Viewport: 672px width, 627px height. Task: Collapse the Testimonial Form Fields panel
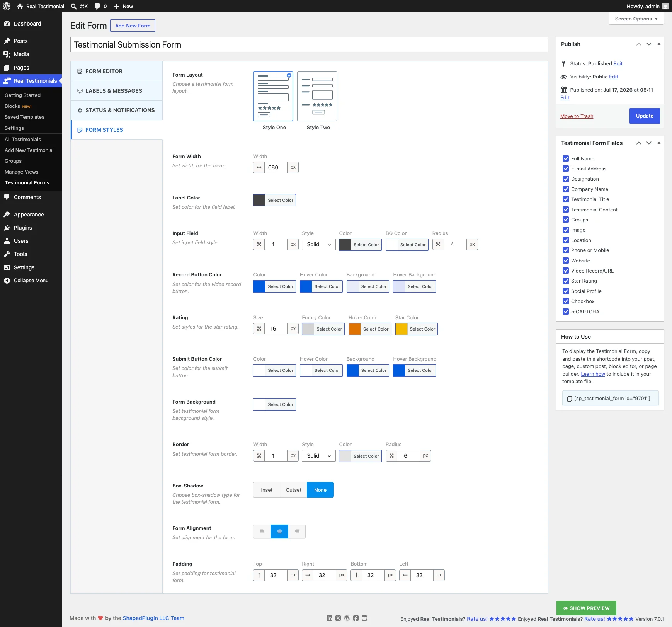pos(659,143)
